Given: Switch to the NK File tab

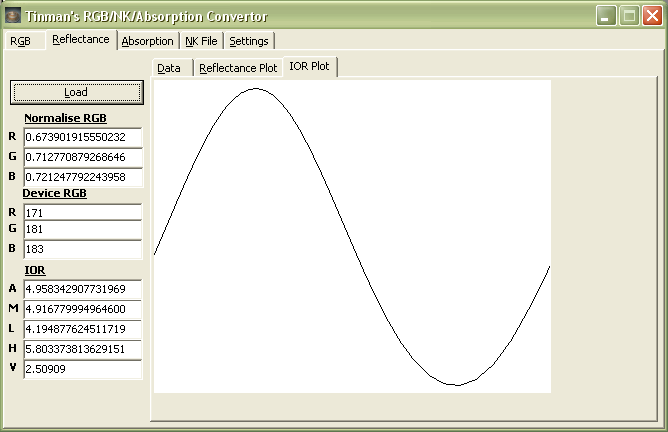Looking at the screenshot, I should click(201, 41).
